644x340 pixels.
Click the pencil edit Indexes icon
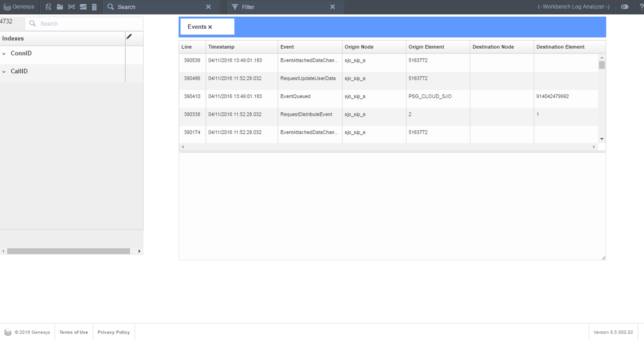[x=129, y=36]
